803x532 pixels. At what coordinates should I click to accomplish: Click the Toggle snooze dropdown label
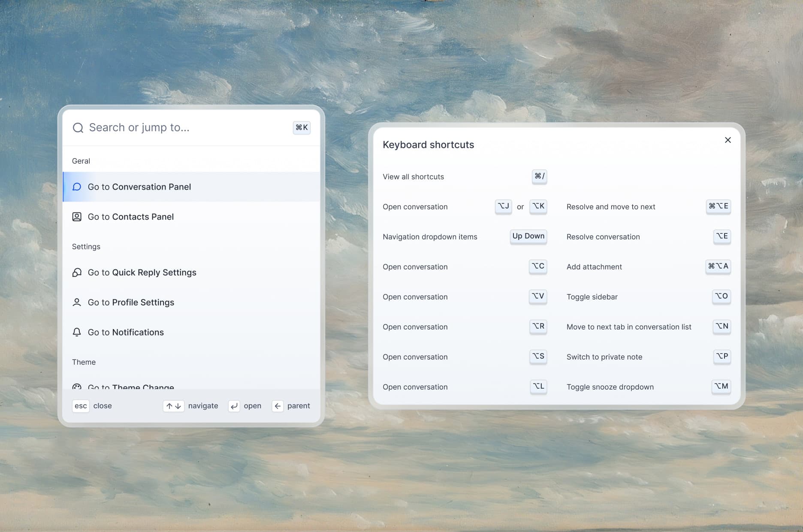tap(610, 387)
